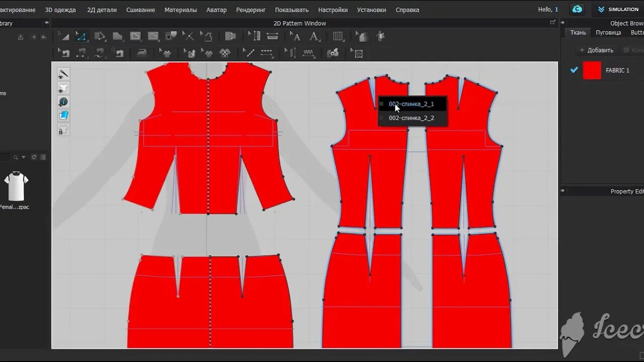Click the Fold Arrangement toolbar icon
Image resolution: width=644 pixels, height=362 pixels.
coord(230,36)
